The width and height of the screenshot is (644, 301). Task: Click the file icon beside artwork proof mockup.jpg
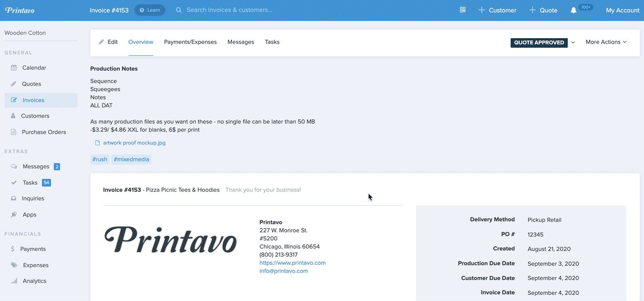click(97, 143)
